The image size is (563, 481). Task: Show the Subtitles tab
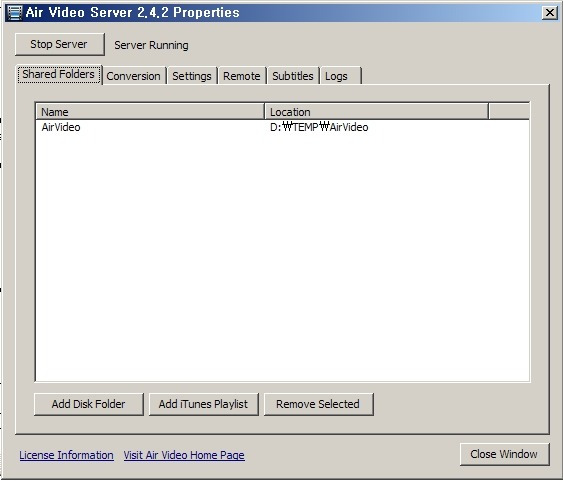(x=293, y=76)
